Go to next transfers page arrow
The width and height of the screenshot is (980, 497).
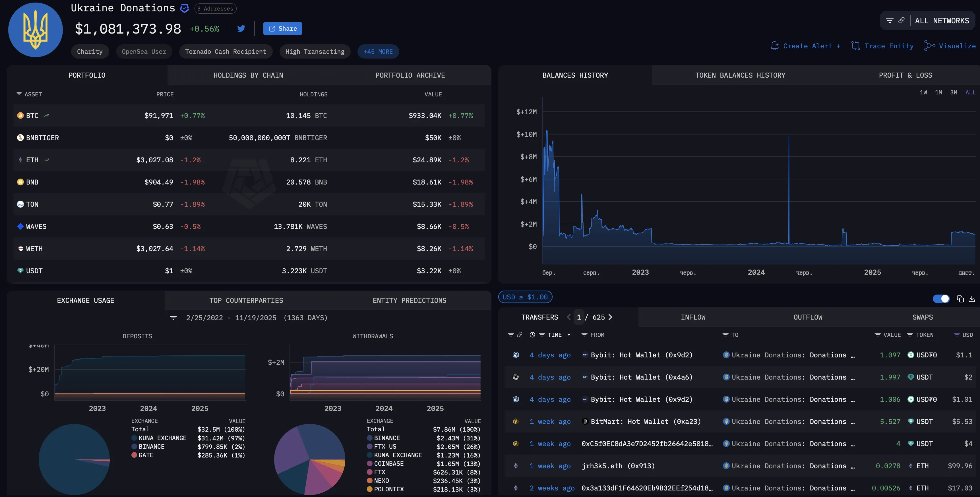(610, 317)
